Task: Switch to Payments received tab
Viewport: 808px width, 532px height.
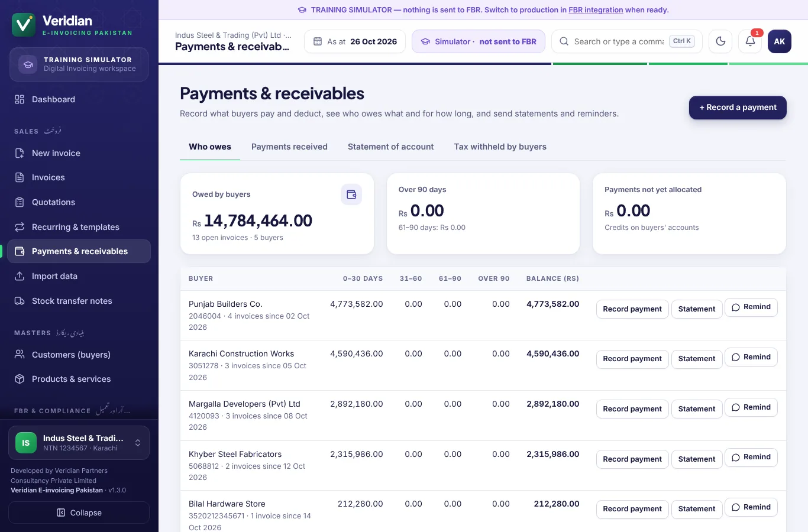Action: 289,147
